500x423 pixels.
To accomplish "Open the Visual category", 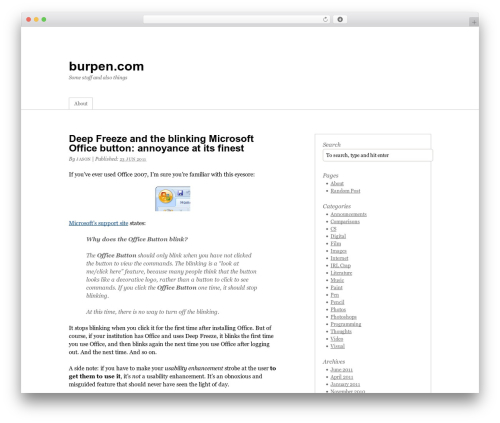I will point(337,346).
